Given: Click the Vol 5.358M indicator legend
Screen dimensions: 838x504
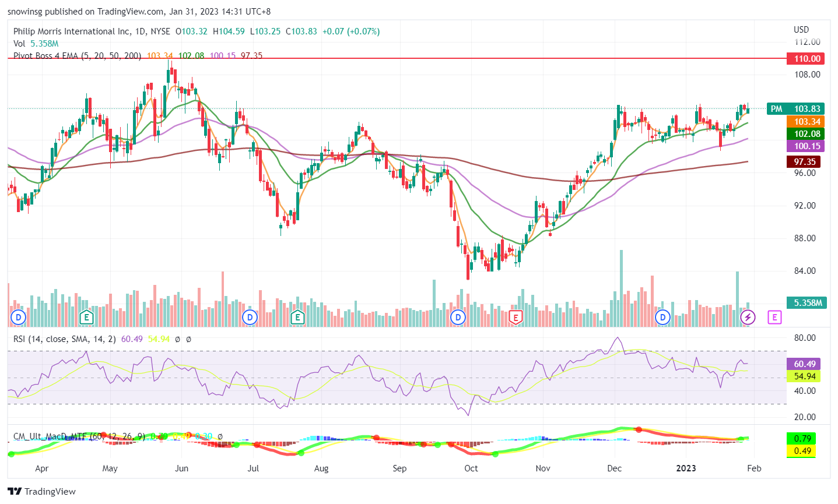Looking at the screenshot, I should (x=36, y=44).
